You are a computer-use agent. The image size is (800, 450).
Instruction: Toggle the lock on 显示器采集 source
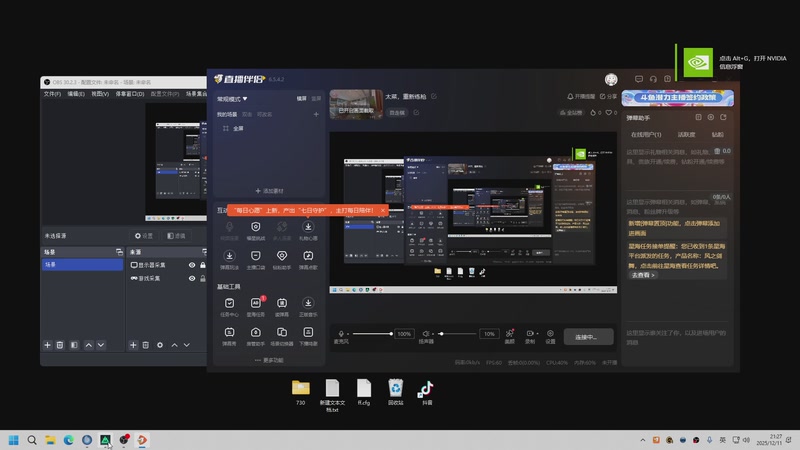pyautogui.click(x=203, y=265)
